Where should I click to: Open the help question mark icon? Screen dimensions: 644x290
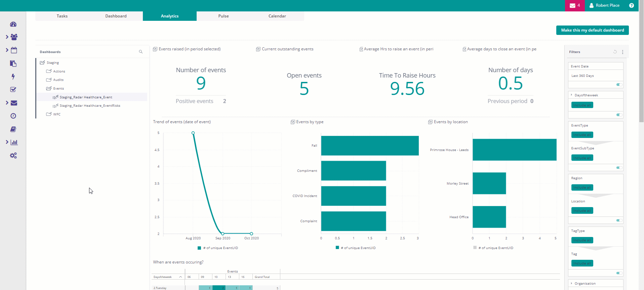632,5
